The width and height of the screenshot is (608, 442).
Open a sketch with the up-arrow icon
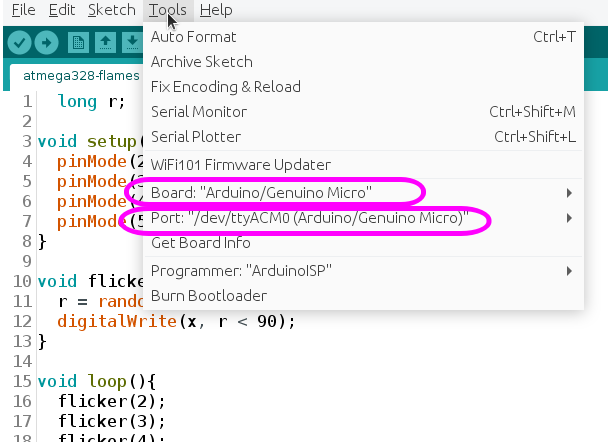(x=105, y=42)
